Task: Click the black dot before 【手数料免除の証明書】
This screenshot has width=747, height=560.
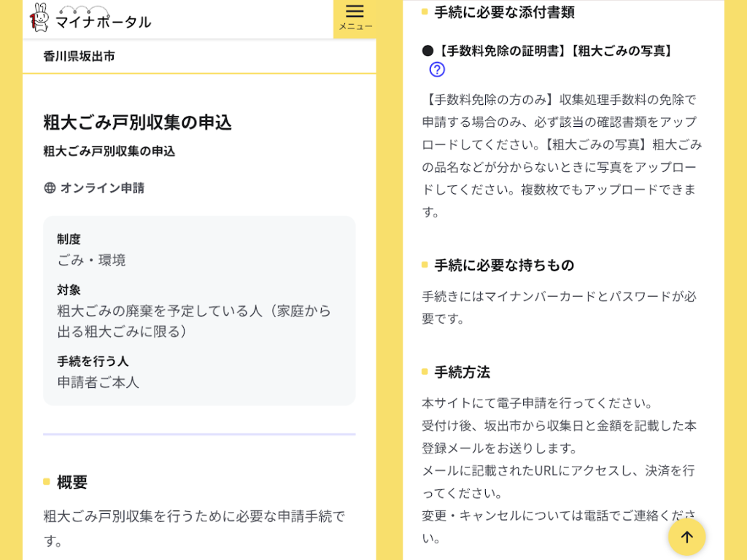Action: pos(427,51)
